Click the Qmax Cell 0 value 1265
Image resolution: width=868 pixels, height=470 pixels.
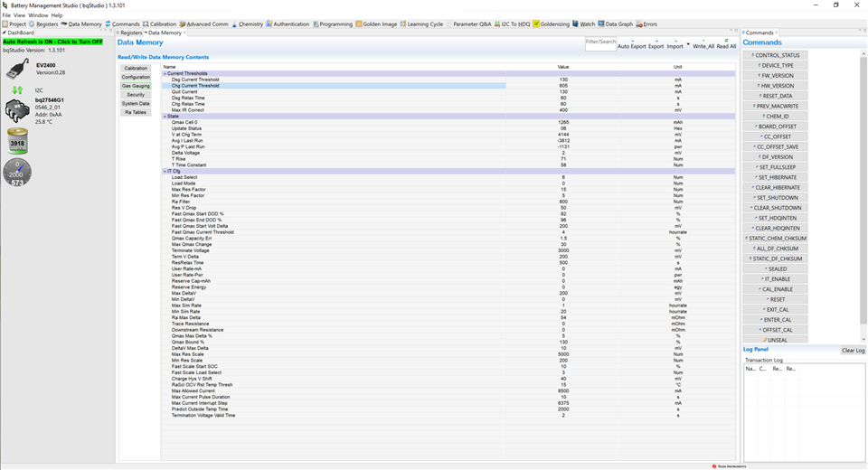563,122
